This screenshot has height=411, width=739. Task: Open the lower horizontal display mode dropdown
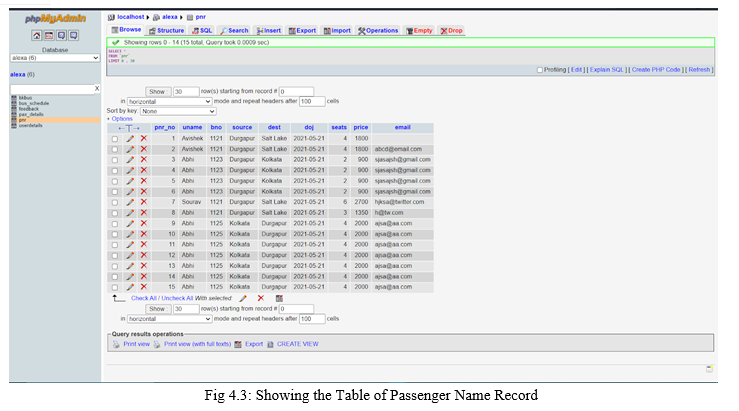click(x=170, y=319)
